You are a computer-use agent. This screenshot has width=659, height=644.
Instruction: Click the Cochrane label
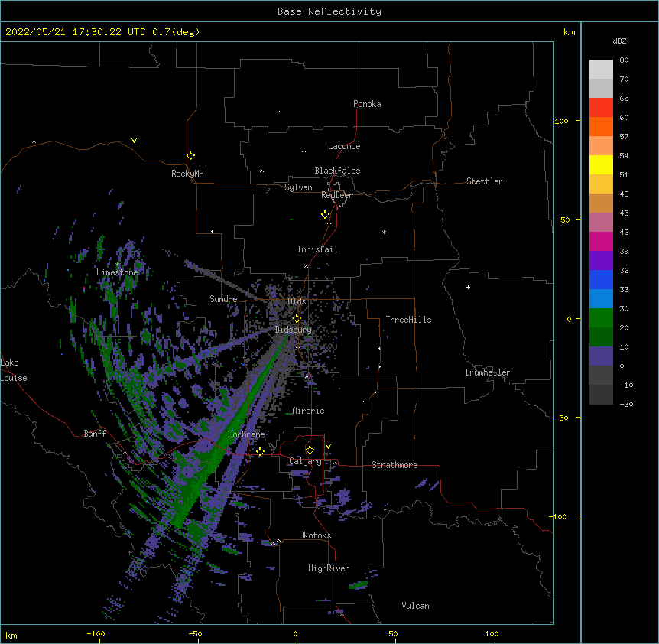(246, 434)
